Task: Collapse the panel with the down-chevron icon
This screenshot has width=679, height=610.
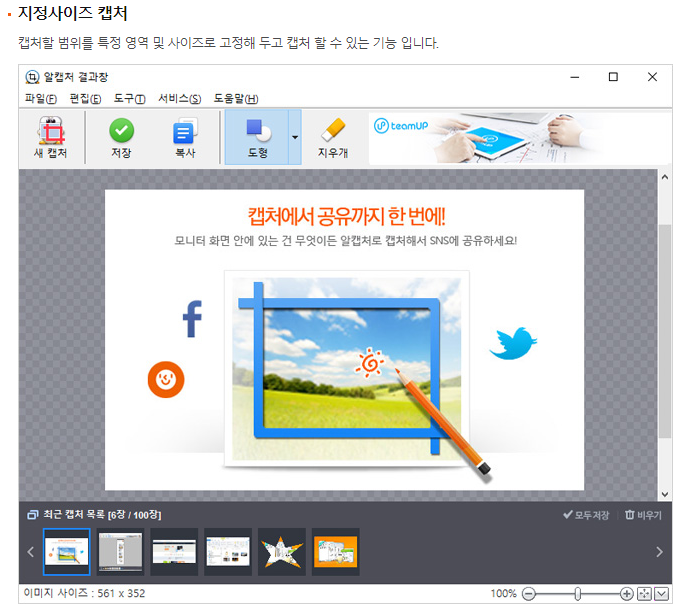Action: (661, 594)
